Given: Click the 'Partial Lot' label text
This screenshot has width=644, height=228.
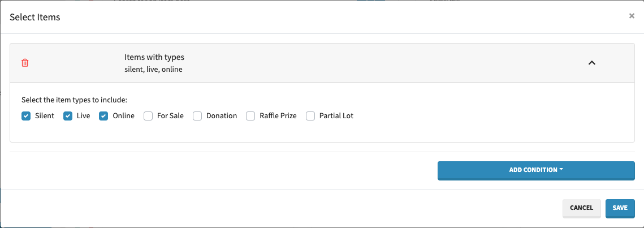Looking at the screenshot, I should (x=336, y=116).
